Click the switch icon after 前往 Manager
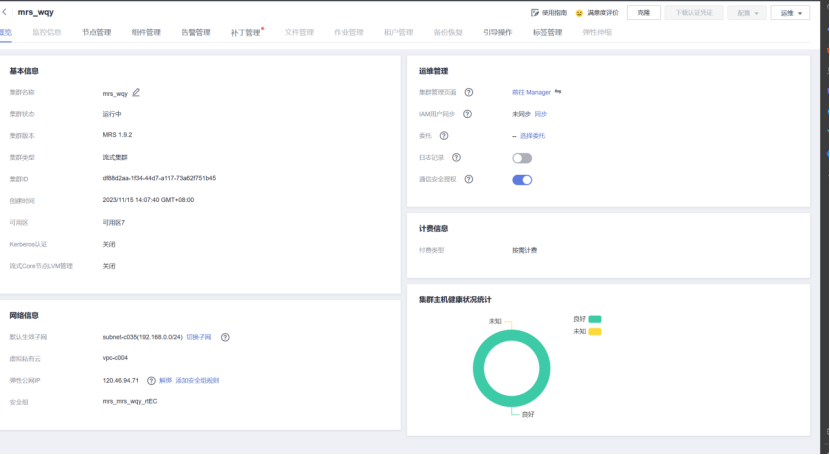This screenshot has height=455, width=830. point(558,92)
